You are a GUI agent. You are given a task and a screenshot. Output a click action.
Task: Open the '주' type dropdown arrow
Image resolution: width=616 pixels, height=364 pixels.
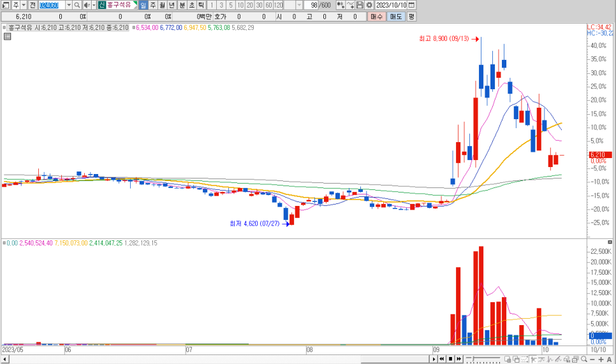coord(24,5)
